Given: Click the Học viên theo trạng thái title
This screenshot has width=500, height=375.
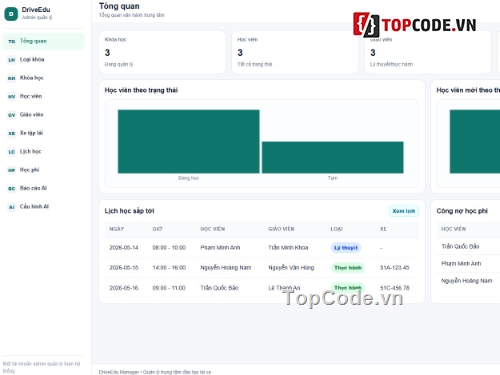Looking at the screenshot, I should pyautogui.click(x=141, y=90).
